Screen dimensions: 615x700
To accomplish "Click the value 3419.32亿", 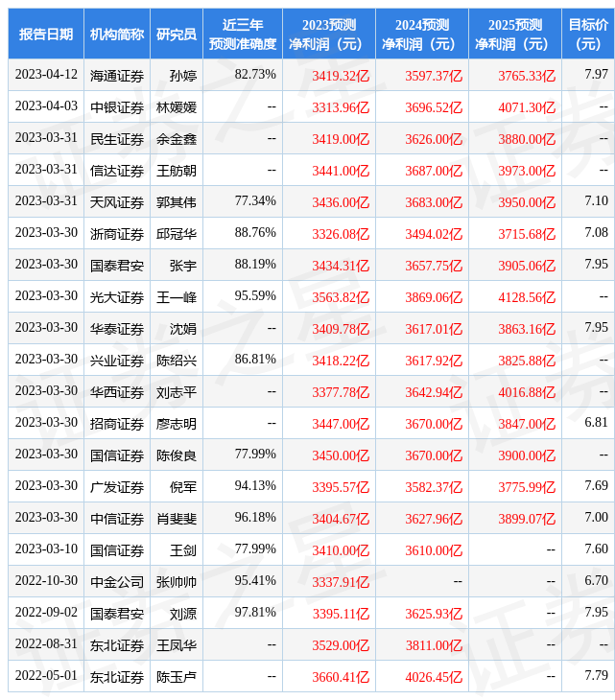I will coord(341,76).
